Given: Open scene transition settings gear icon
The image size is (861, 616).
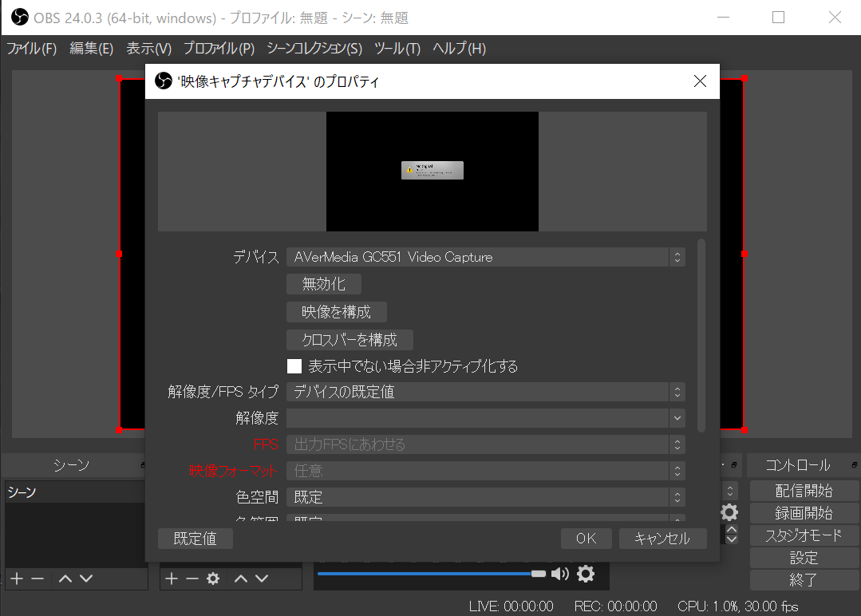Looking at the screenshot, I should coord(729,512).
